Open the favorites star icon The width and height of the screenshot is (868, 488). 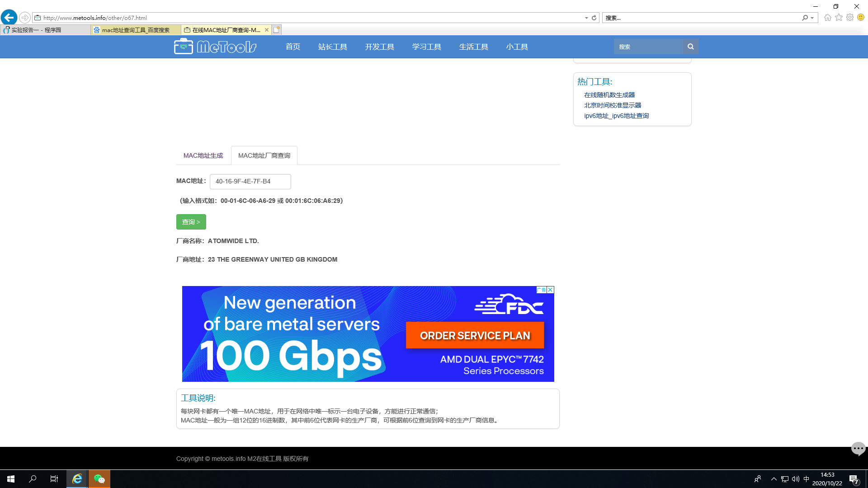pos(839,18)
